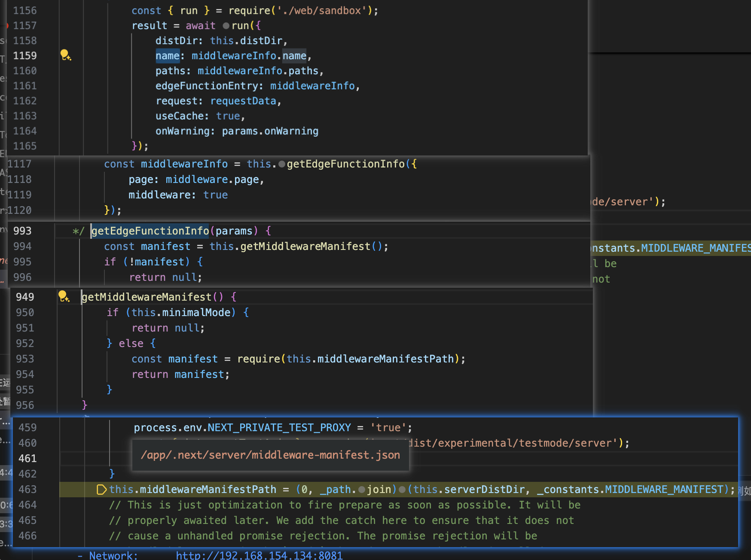Click 'return null;' on line 996
The height and width of the screenshot is (560, 751).
[165, 277]
